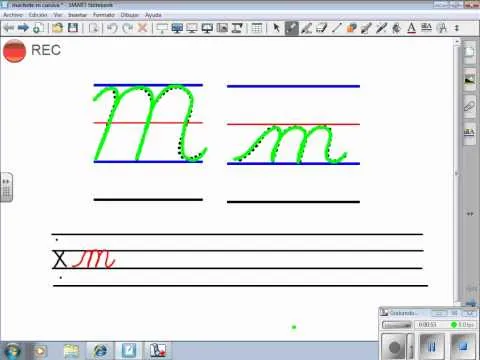
Task: Select the Magic pen tool
Action: click(381, 28)
